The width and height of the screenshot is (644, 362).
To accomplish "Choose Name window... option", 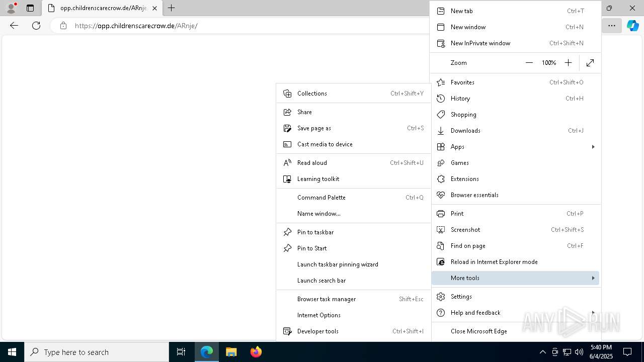I will (x=353, y=214).
